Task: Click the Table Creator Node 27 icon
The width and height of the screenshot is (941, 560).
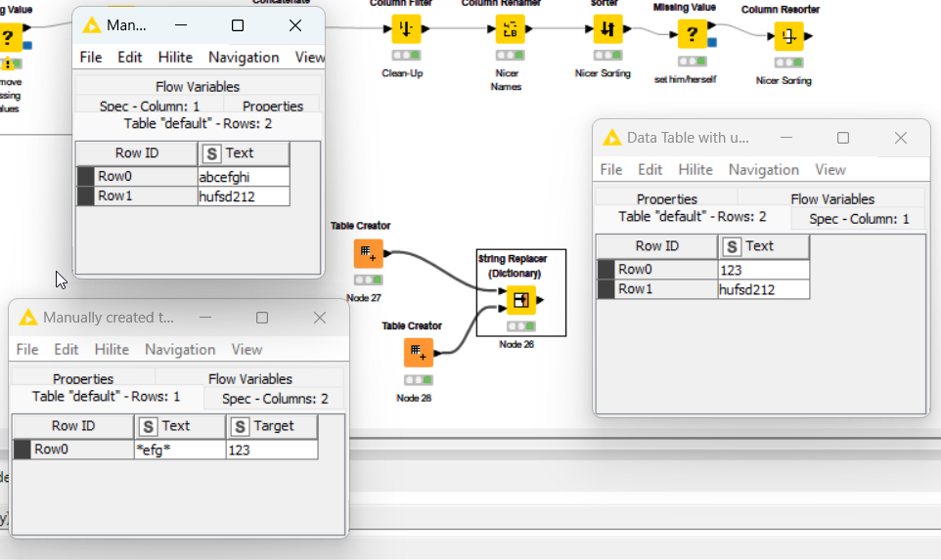Action: click(369, 254)
